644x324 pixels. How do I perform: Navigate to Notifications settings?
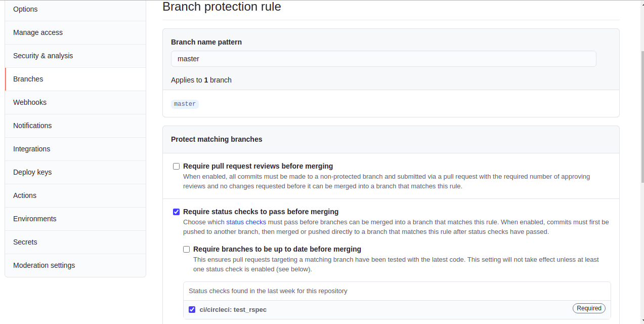pyautogui.click(x=32, y=126)
